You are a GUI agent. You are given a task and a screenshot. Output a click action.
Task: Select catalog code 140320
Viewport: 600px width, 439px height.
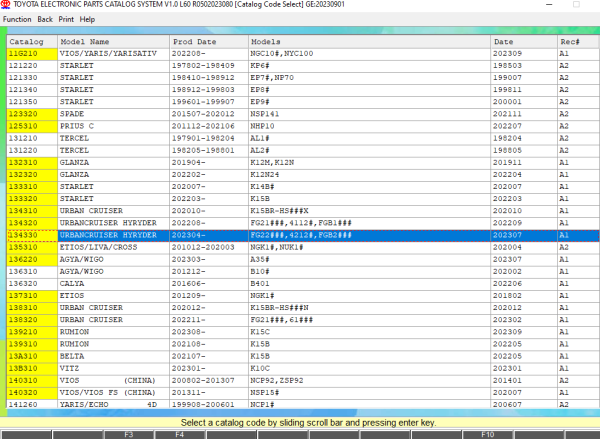pyautogui.click(x=32, y=393)
